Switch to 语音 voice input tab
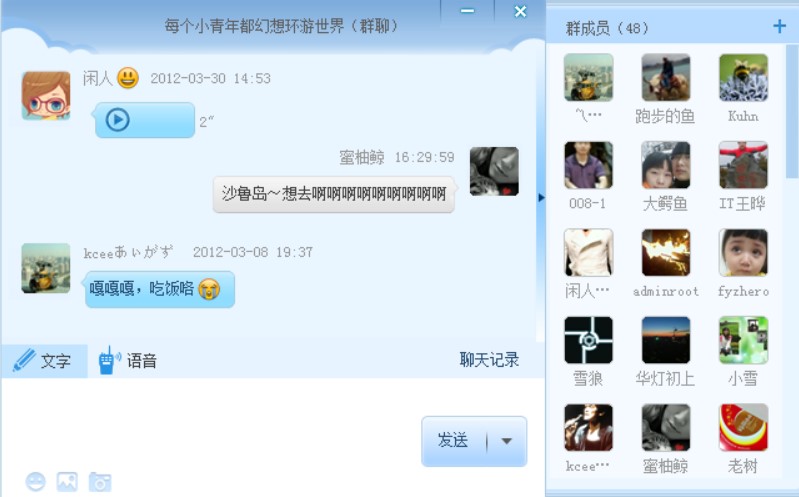The image size is (799, 497). point(128,361)
